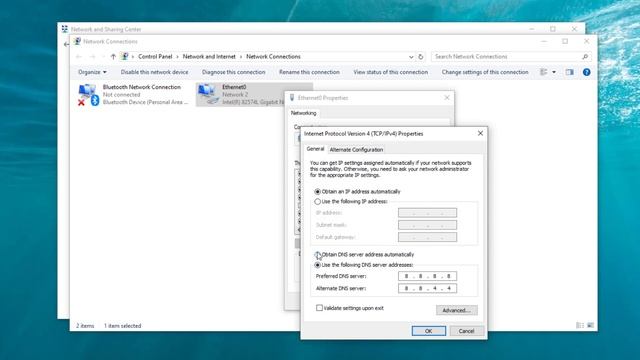Click 'Network Connections' breadcrumb segment

pos(273,57)
